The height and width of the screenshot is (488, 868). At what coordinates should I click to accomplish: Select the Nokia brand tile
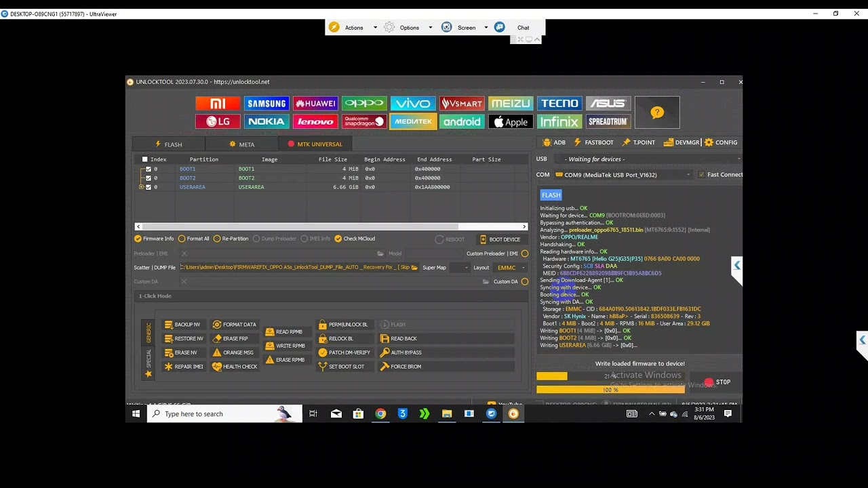tap(267, 122)
